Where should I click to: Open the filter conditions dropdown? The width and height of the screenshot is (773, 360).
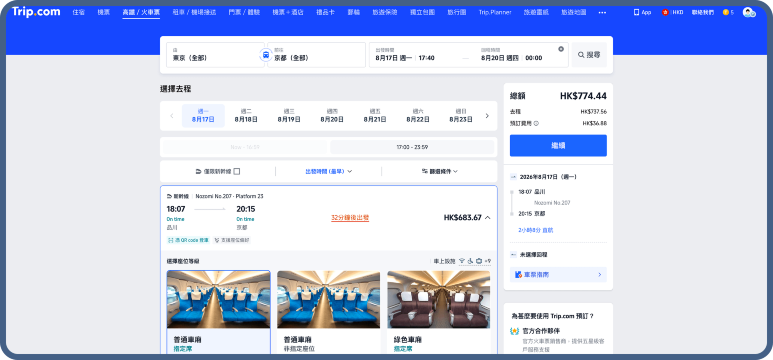point(440,171)
